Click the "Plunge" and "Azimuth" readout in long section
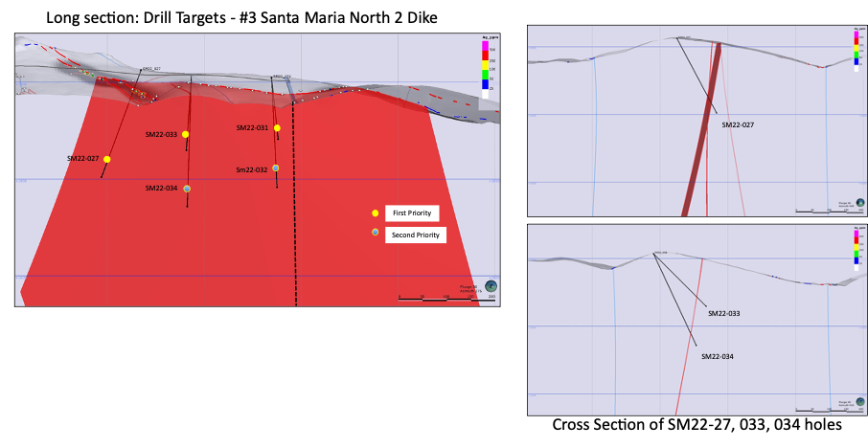The width and height of the screenshot is (868, 448). [470, 288]
